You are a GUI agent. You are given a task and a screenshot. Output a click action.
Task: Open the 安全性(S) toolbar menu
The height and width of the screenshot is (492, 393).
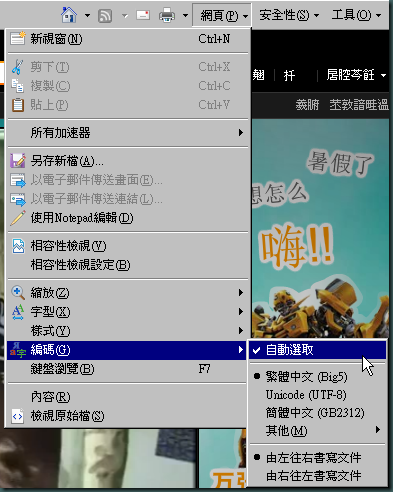click(289, 15)
